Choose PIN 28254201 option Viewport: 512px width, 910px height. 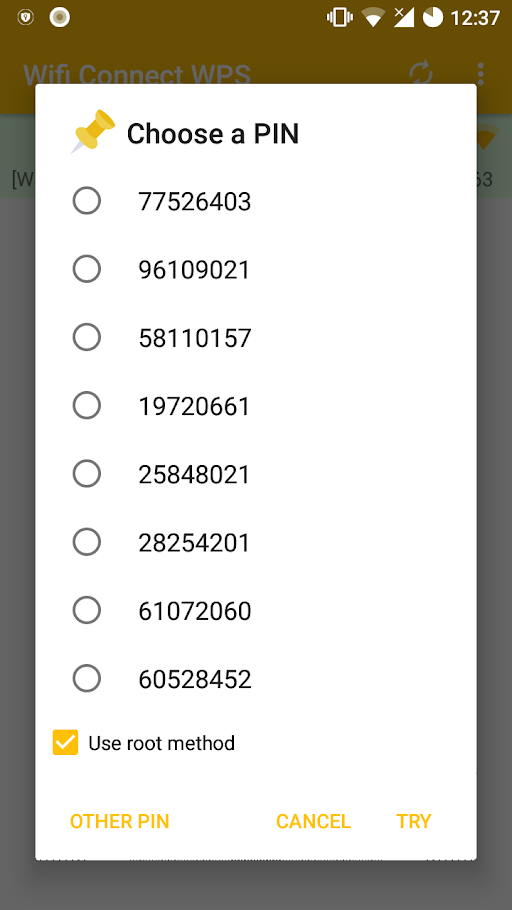pos(86,542)
